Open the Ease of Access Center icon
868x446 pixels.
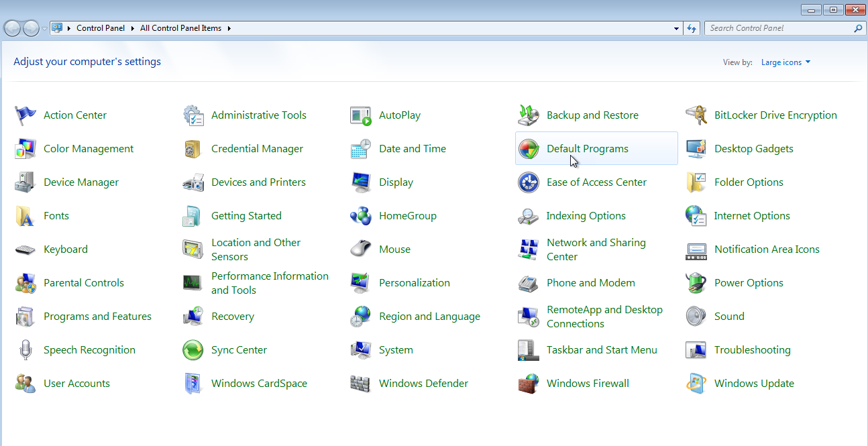(529, 182)
